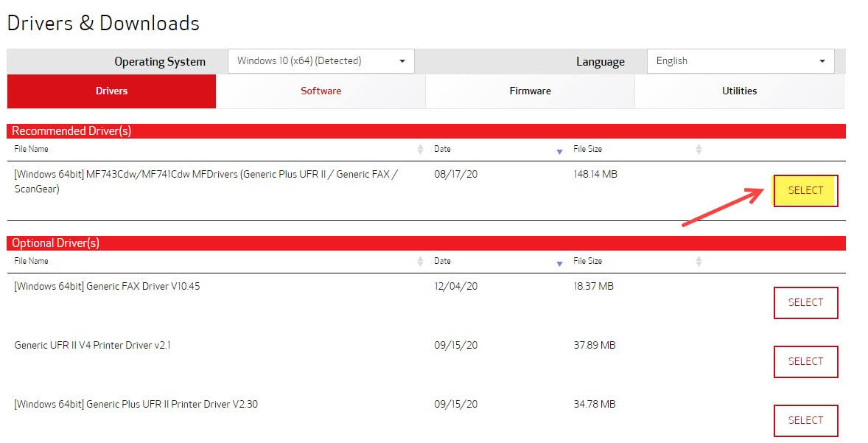Image resolution: width=868 pixels, height=443 pixels.
Task: Sort Optional Drivers by Date arrow
Action: pyautogui.click(x=560, y=264)
